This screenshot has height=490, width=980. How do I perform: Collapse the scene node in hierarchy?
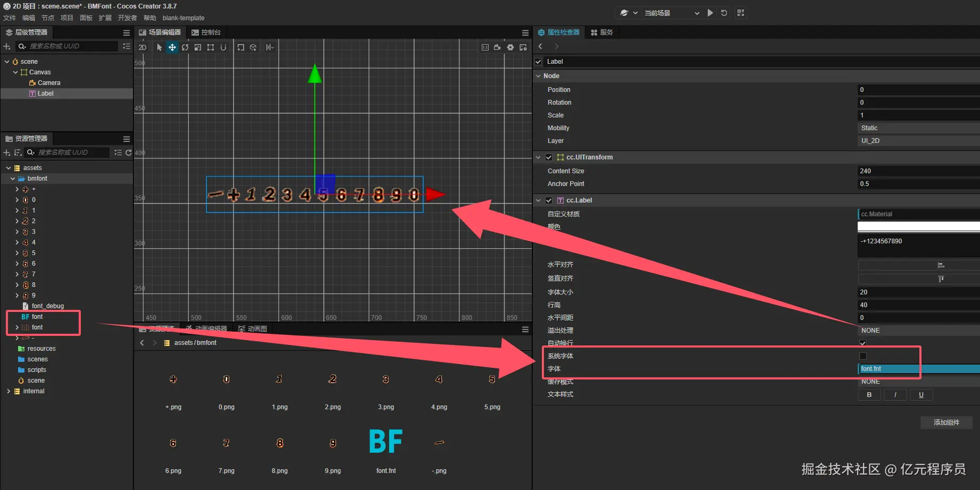coord(7,62)
